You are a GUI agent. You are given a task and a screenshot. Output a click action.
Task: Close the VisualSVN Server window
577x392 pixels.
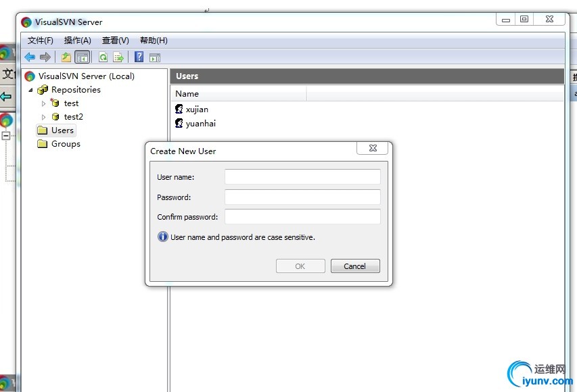pos(549,19)
